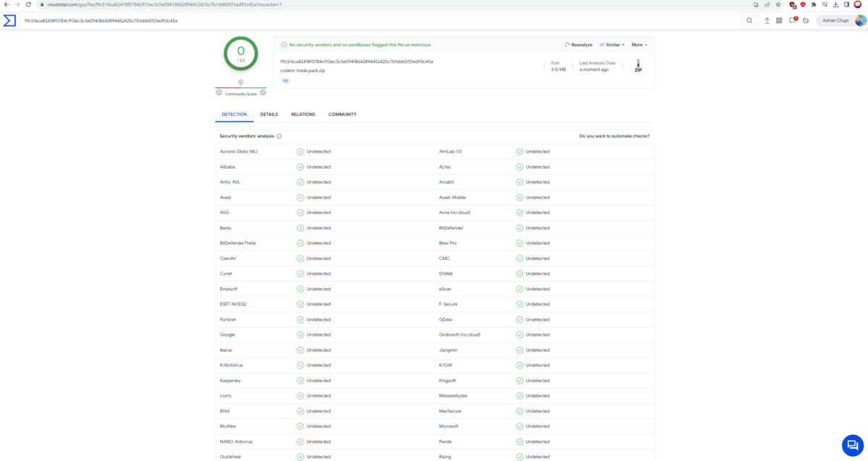Click Reanalyze button
The width and height of the screenshot is (868, 461).
coord(579,45)
